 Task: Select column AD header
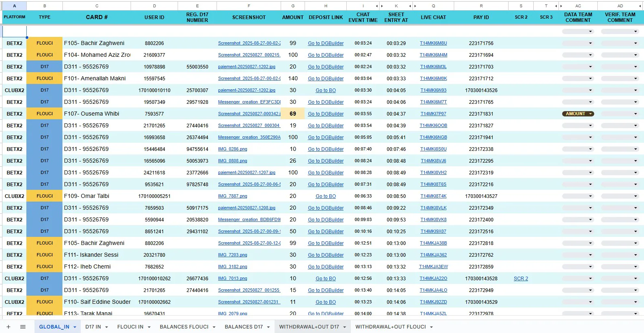pos(620,6)
